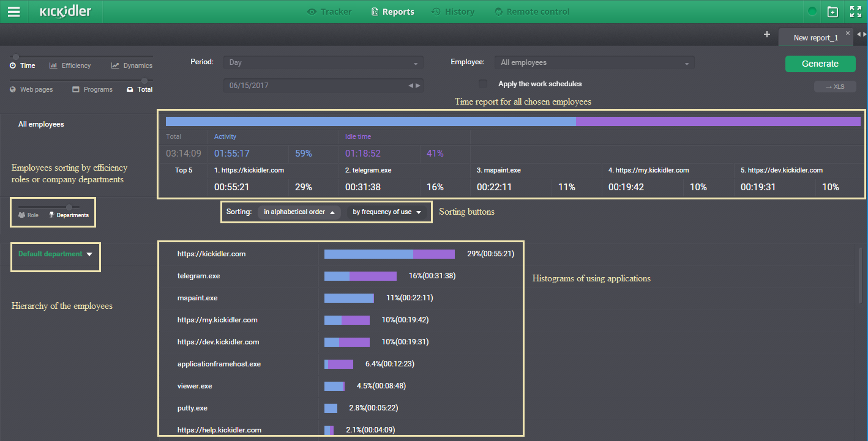Click Top 5 entry 3. mspaint.exe
The height and width of the screenshot is (441, 868).
(499, 170)
